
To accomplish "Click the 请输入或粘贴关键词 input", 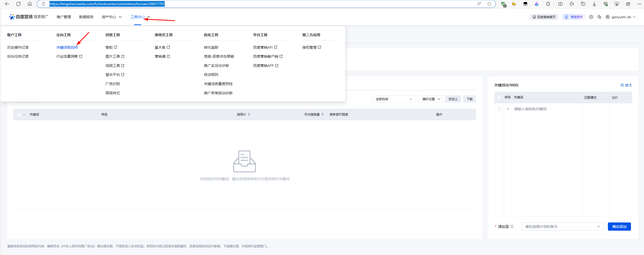I will (x=547, y=109).
